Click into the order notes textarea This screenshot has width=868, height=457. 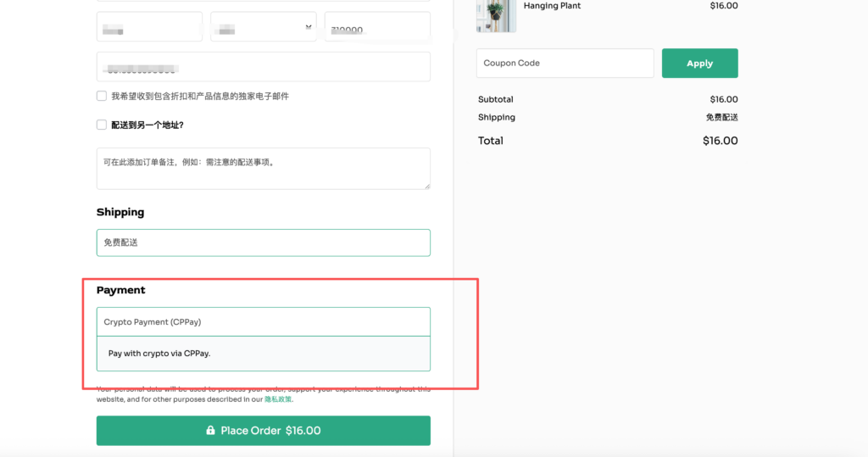[263, 169]
